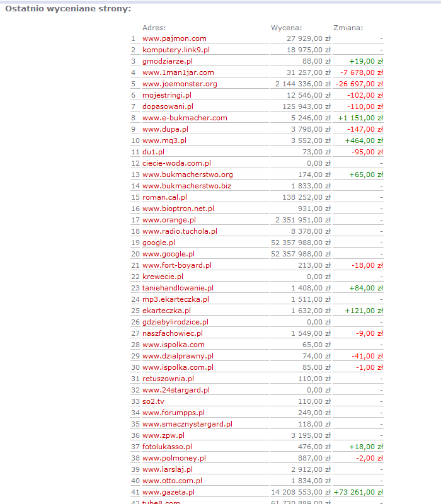Viewport: 441px width, 504px height.
Task: Open gmodziarze.pl site link
Action: (x=168, y=61)
